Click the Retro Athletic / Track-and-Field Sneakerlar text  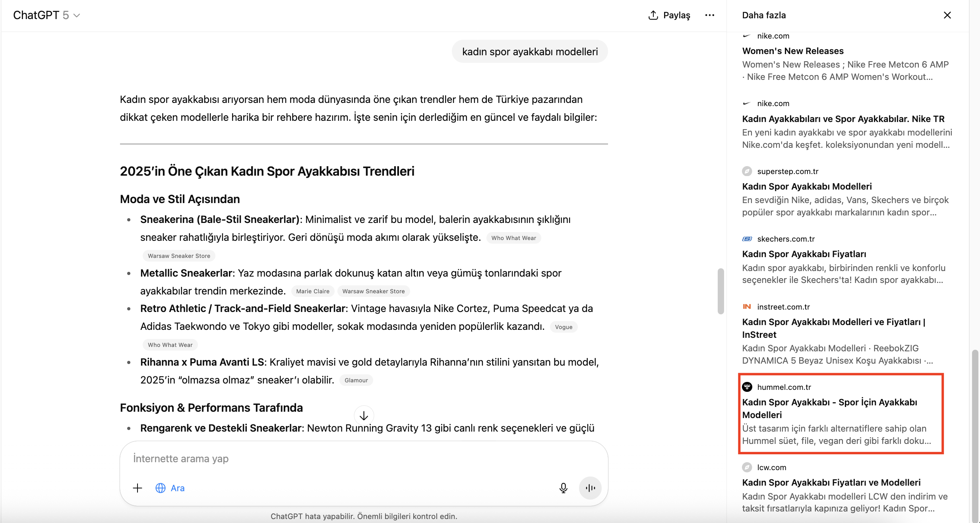coord(243,308)
